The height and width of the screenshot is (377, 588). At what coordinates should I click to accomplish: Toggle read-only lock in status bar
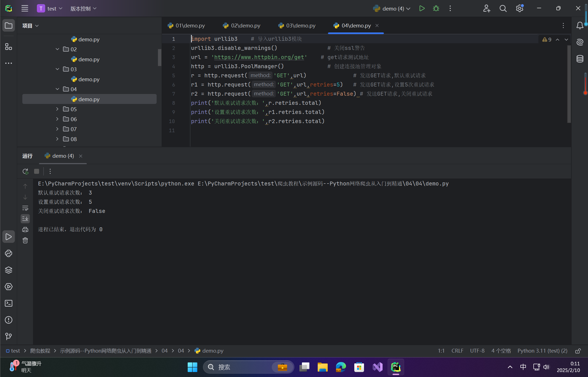tap(578, 351)
